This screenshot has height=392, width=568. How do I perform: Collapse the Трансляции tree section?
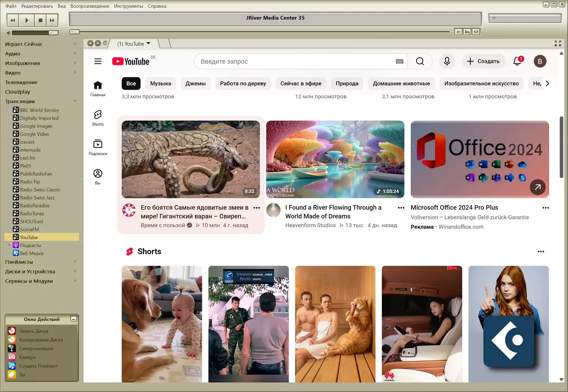point(75,101)
